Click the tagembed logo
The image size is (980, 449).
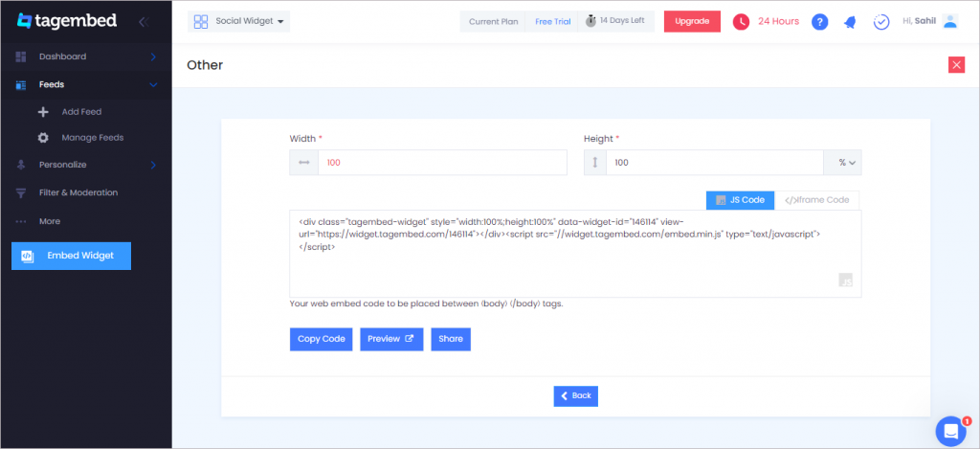67,21
